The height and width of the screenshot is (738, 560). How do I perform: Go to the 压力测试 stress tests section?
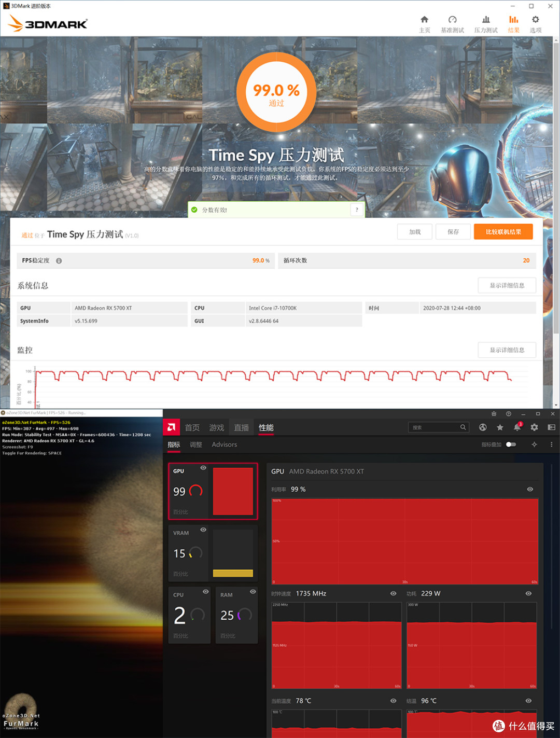[486, 24]
